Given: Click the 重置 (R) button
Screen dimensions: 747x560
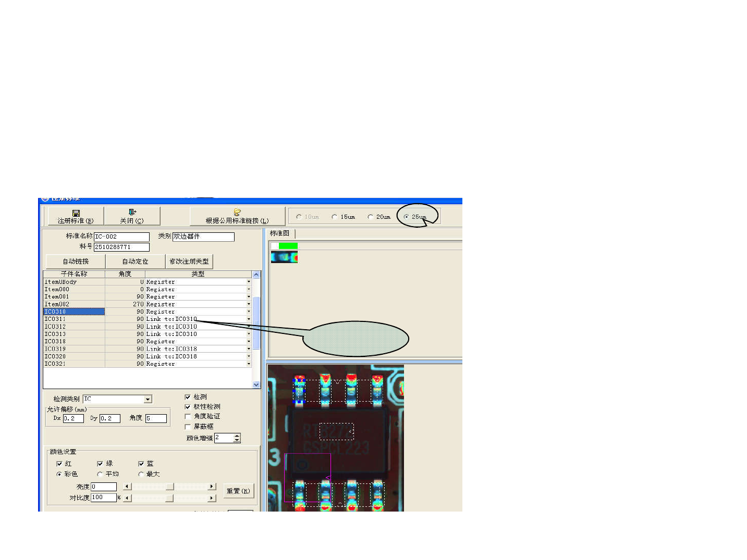Looking at the screenshot, I should [x=238, y=491].
